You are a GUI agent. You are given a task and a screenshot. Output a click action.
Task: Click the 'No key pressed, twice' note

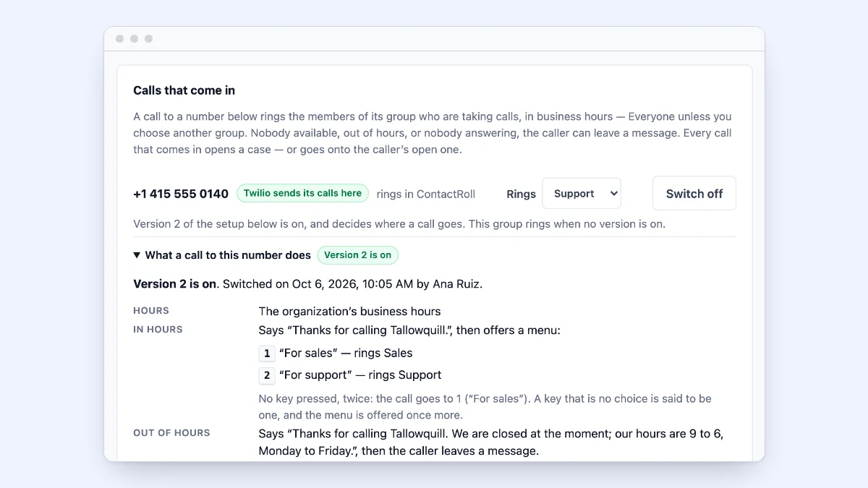coord(485,407)
